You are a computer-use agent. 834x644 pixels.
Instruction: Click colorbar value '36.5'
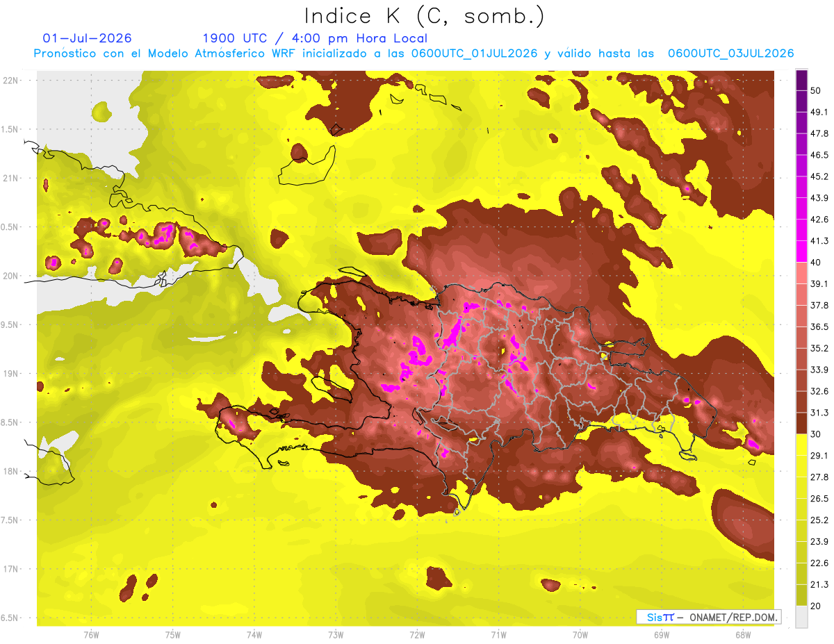click(819, 327)
